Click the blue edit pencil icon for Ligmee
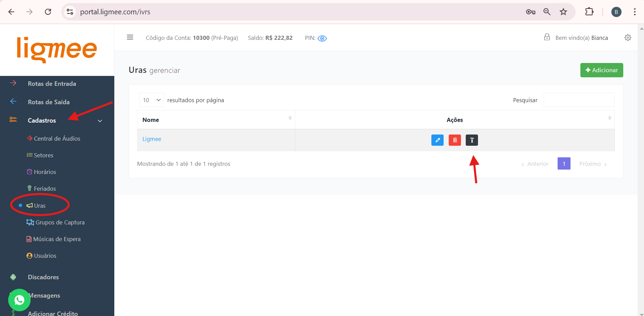Screen dimensions: 644x316 437,140
